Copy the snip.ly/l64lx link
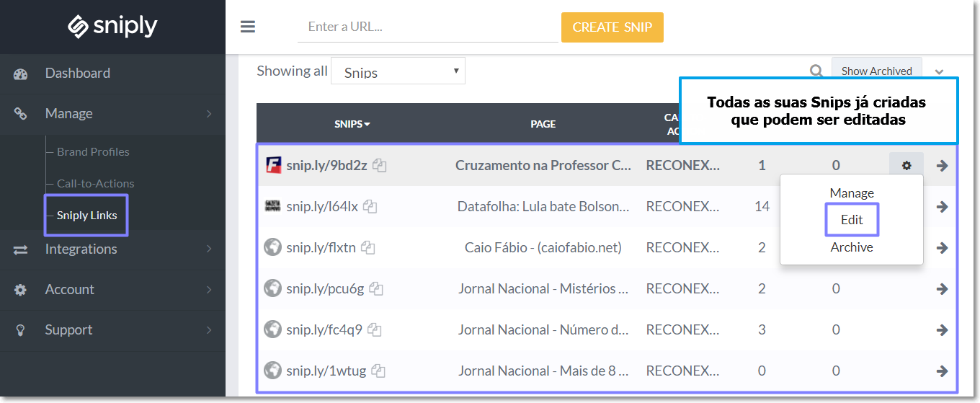Screen dimensions: 980x403 pyautogui.click(x=370, y=207)
